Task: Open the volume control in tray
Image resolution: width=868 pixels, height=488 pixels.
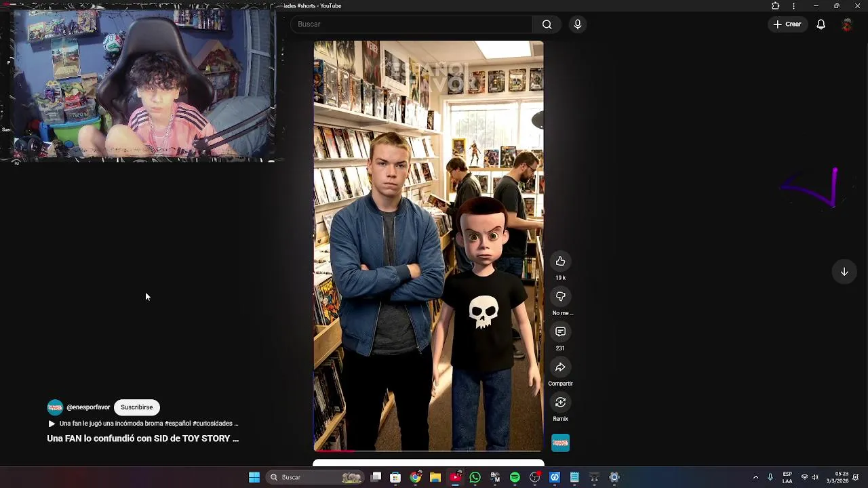Action: pyautogui.click(x=815, y=477)
